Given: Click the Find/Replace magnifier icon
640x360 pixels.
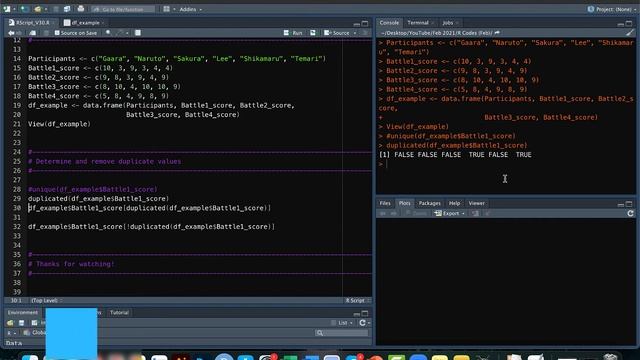Looking at the screenshot, I should click(108, 33).
